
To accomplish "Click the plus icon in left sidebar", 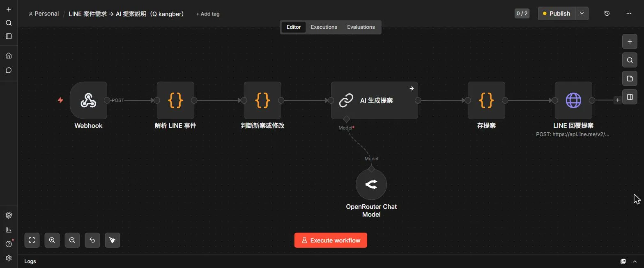I will coord(9,9).
